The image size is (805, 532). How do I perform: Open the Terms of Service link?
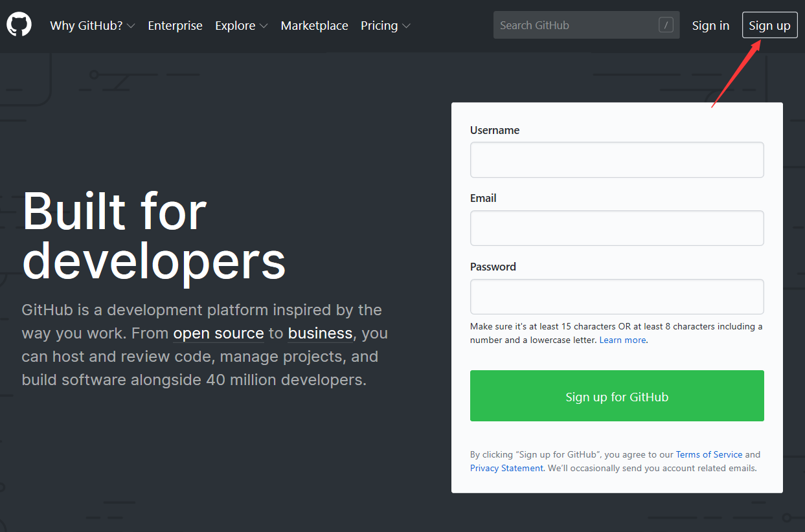[x=709, y=454]
